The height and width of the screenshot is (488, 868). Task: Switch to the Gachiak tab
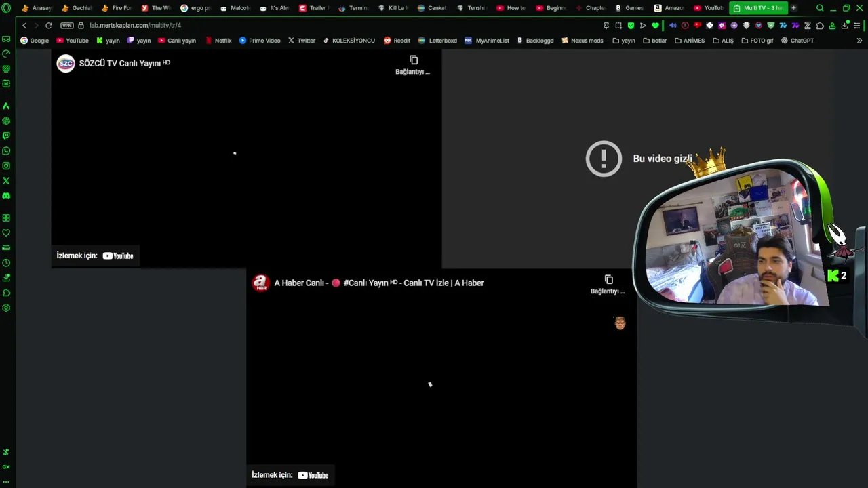(x=76, y=8)
